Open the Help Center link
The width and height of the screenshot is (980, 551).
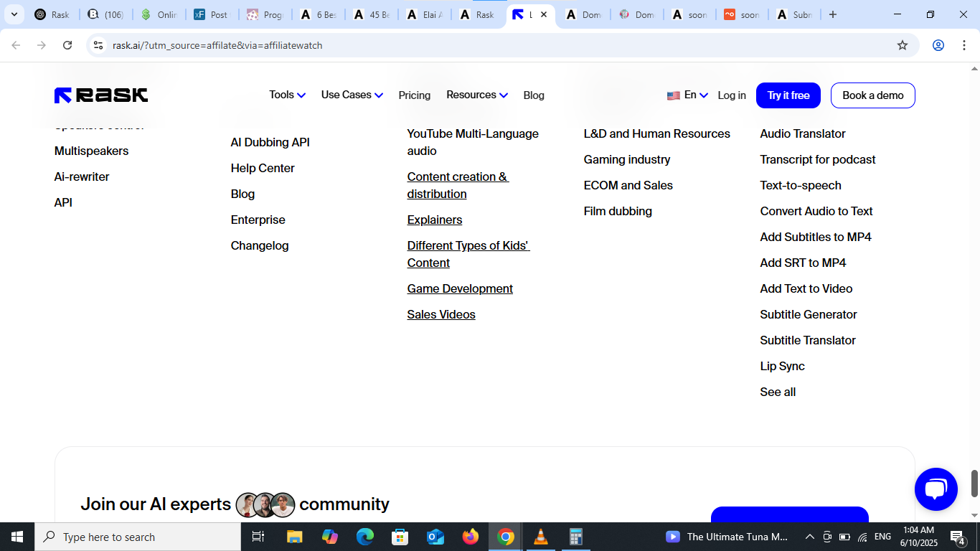(263, 168)
